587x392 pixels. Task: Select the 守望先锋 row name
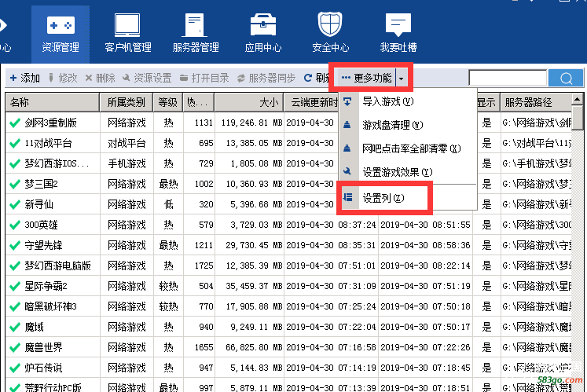pyautogui.click(x=43, y=246)
